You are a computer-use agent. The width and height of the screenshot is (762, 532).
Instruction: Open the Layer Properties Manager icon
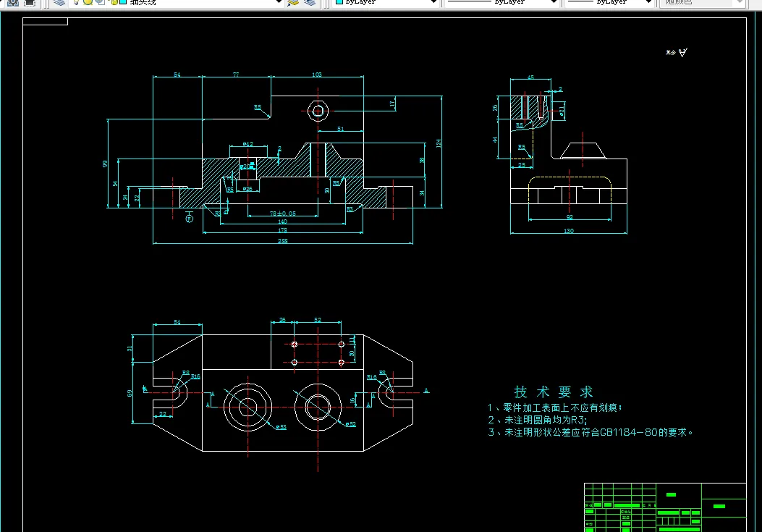tap(59, 2)
